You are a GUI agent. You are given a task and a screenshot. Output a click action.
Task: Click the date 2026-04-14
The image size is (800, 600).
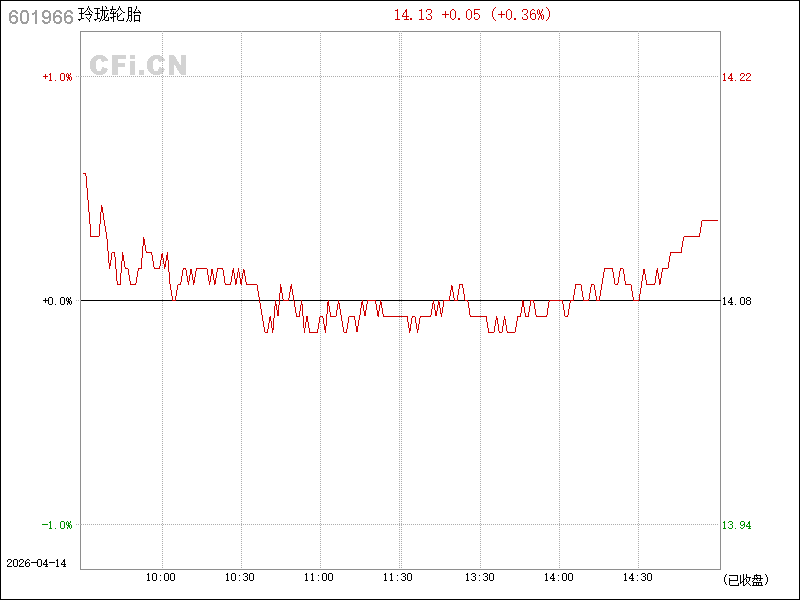click(36, 563)
